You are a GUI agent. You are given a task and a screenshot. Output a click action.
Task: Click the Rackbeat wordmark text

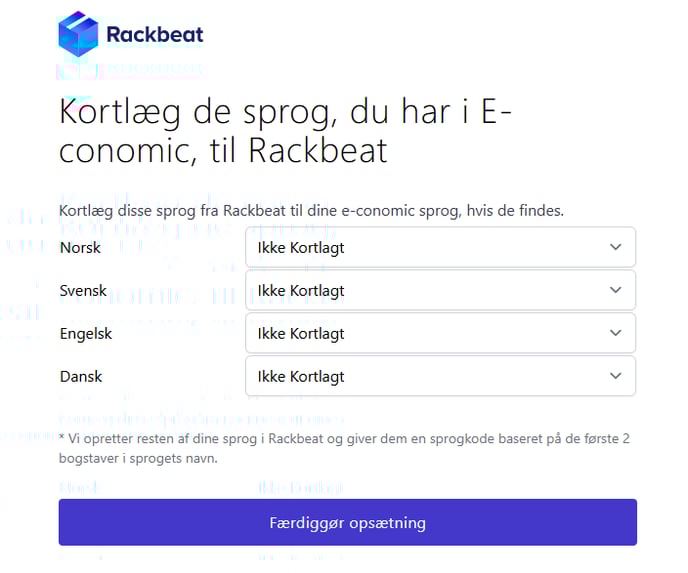[155, 35]
